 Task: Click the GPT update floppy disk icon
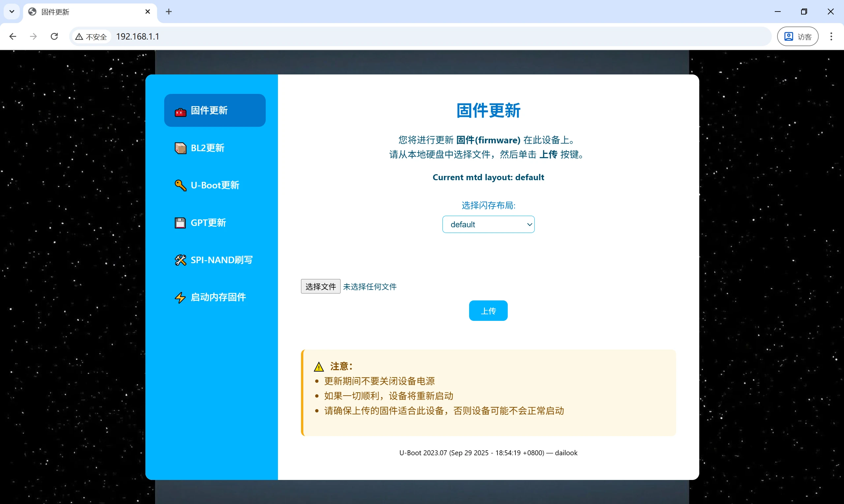click(x=180, y=223)
